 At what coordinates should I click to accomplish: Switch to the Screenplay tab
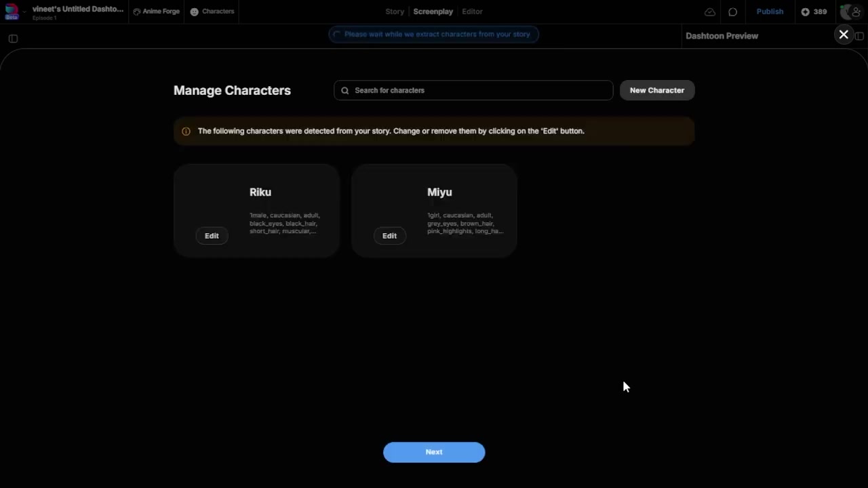[x=433, y=12]
